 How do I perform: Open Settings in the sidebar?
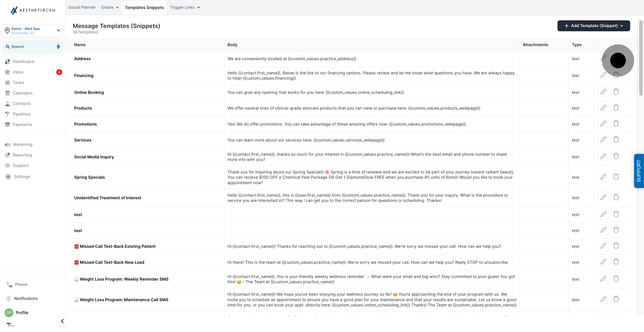tap(22, 177)
